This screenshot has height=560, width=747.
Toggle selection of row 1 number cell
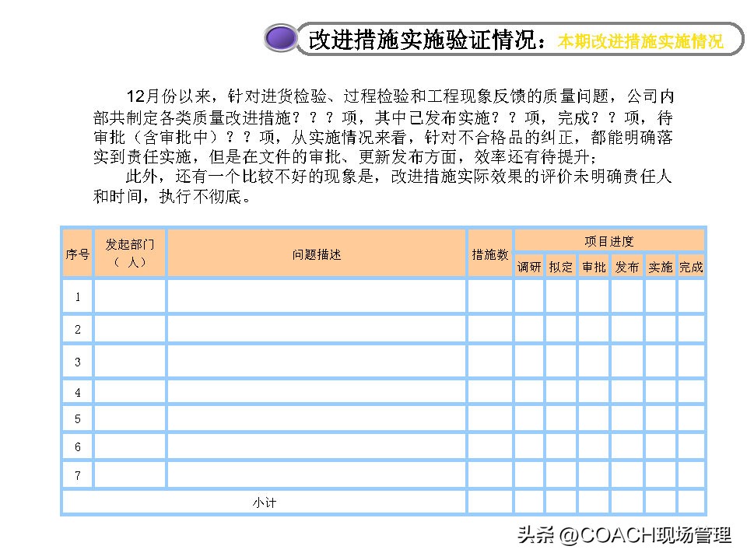coord(77,296)
